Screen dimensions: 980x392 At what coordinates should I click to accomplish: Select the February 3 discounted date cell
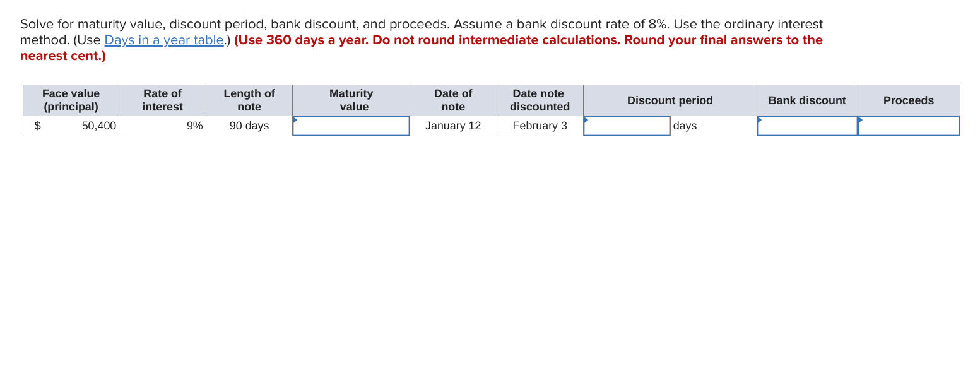tap(539, 126)
